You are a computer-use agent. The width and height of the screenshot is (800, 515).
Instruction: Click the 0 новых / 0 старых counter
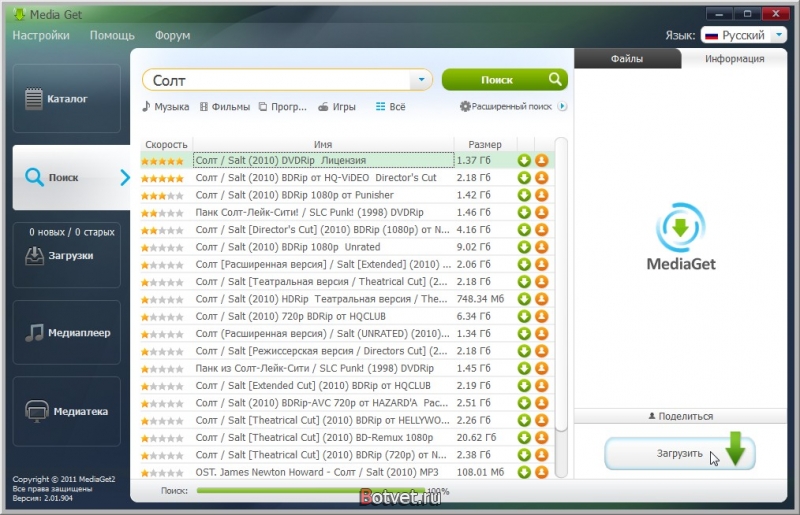click(71, 232)
